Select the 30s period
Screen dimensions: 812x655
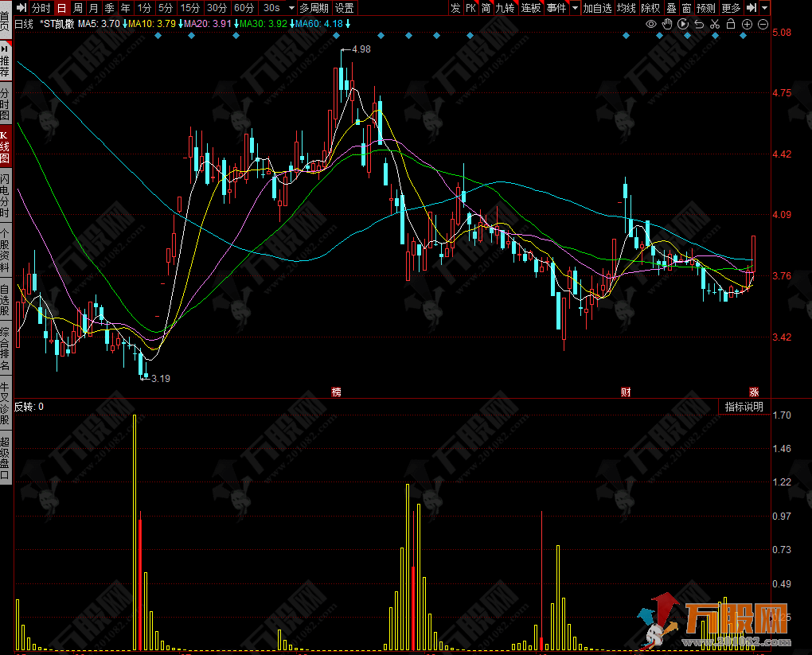coord(271,8)
